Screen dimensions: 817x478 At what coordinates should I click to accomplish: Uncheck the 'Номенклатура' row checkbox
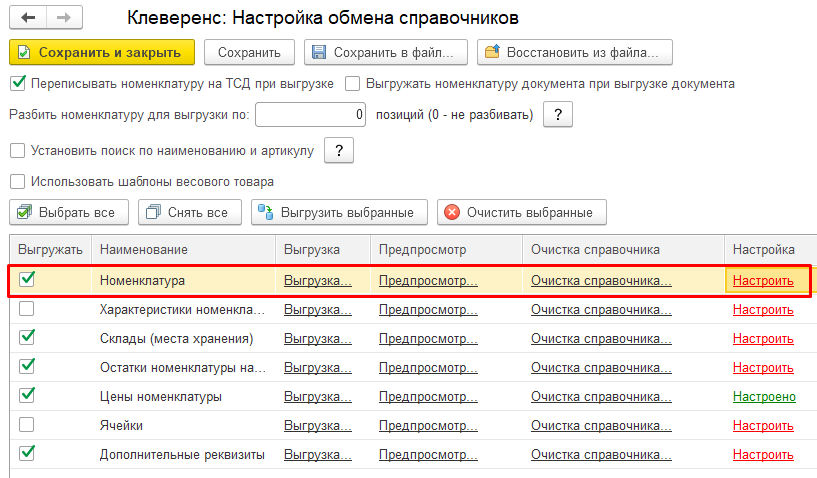coord(27,280)
